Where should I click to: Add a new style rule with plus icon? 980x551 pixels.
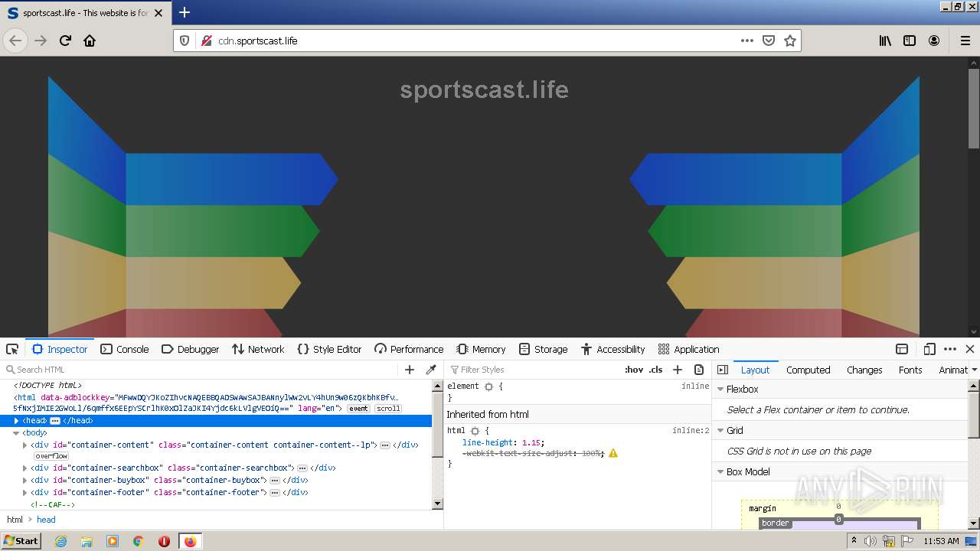pyautogui.click(x=678, y=370)
